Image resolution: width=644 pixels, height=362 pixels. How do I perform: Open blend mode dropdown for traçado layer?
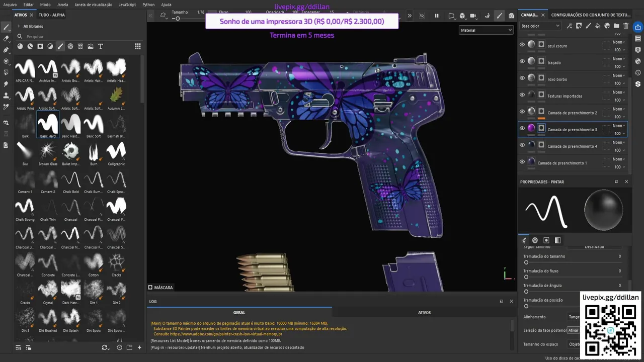(x=619, y=59)
